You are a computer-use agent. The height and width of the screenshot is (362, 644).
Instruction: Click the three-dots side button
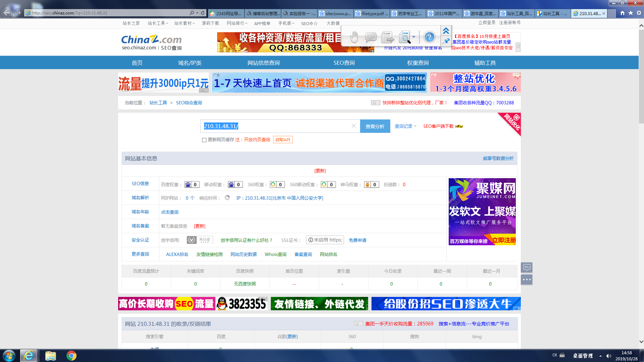(527, 279)
